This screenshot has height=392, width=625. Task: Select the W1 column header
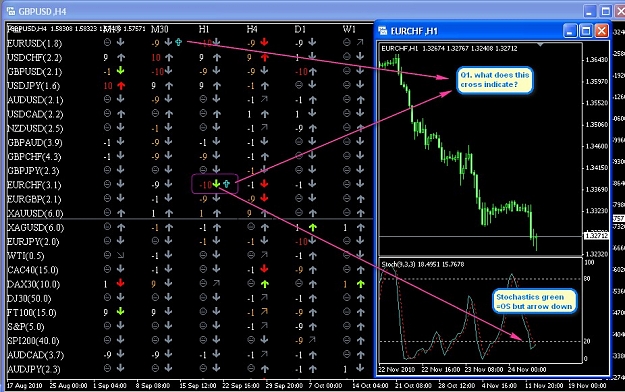(349, 29)
